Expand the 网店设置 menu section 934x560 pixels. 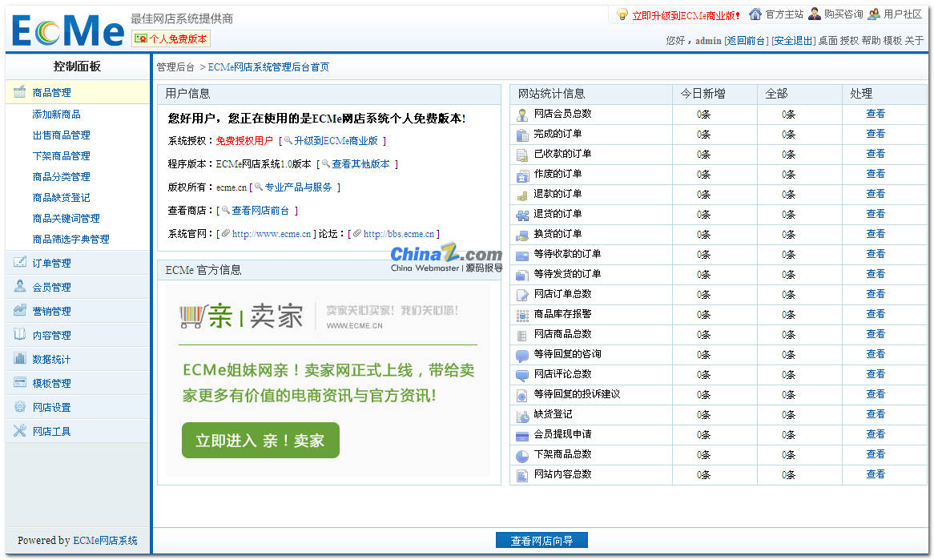[x=78, y=407]
